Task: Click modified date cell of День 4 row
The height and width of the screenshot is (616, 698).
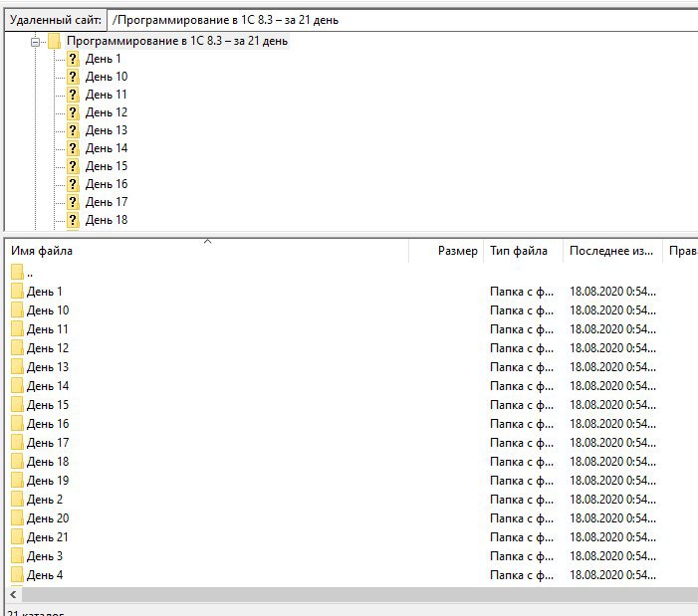Action: pyautogui.click(x=612, y=575)
